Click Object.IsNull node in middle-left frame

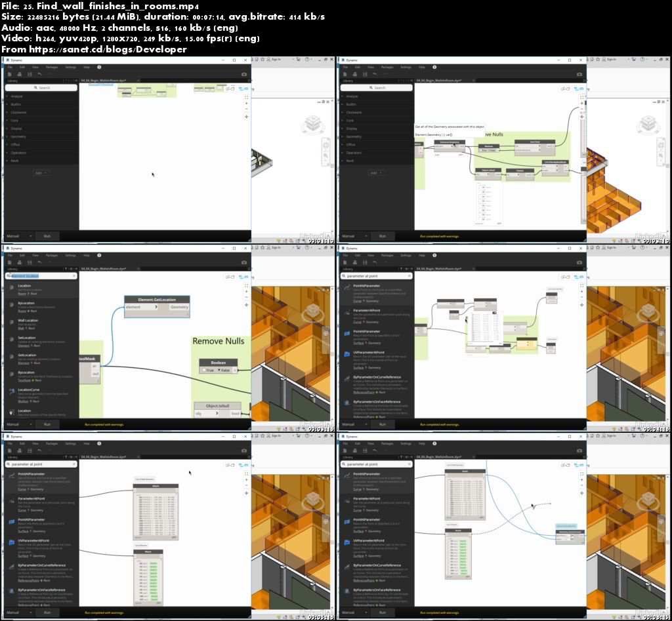(x=217, y=409)
